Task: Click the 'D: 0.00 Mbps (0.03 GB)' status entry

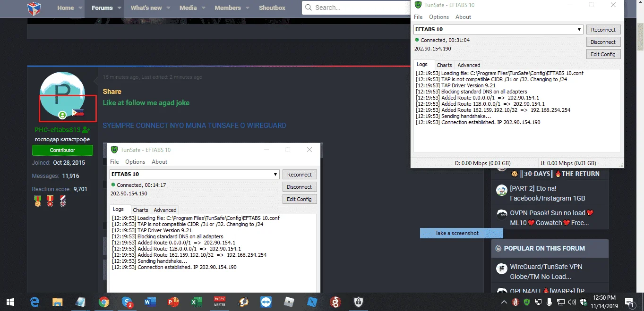Action: [x=482, y=163]
